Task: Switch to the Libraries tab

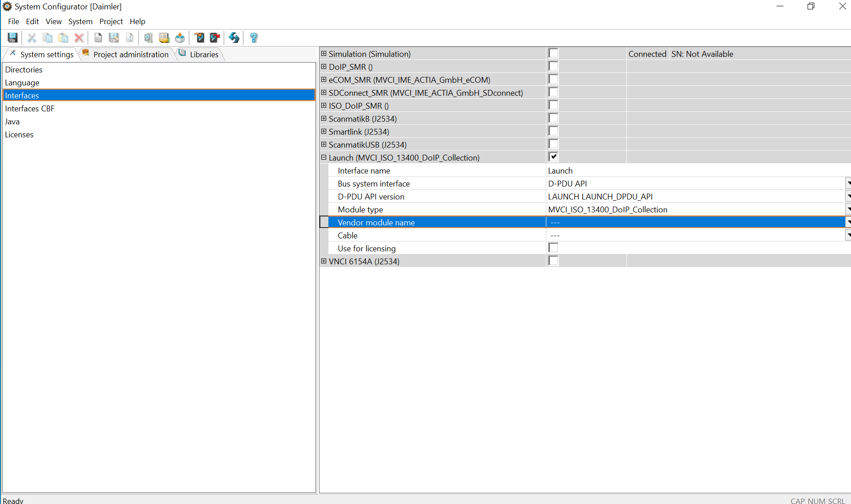Action: 199,54
